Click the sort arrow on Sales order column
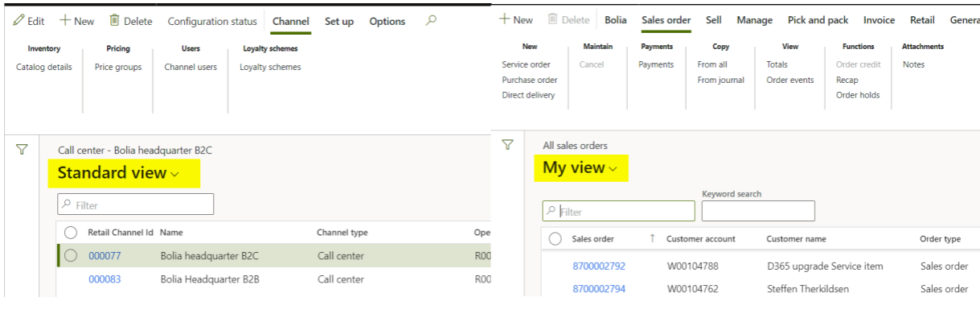This screenshot has width=980, height=322. click(652, 238)
